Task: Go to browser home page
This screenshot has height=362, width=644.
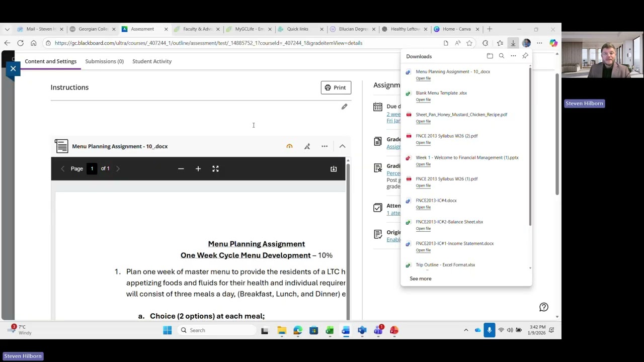Action: 33,43
